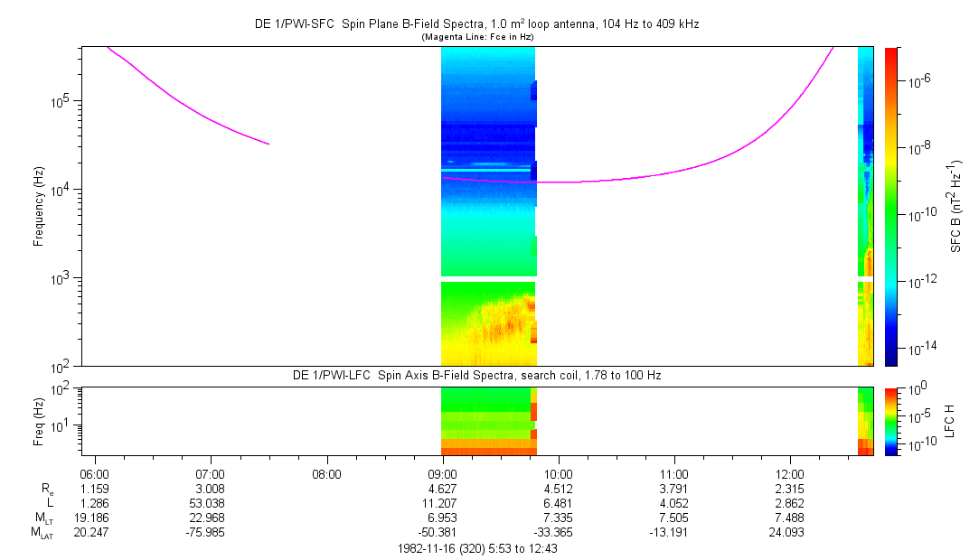Click the date range '1982-11-16 (320) 5:53 to 12:43'
Screen dimensions: 979x560
(x=477, y=549)
